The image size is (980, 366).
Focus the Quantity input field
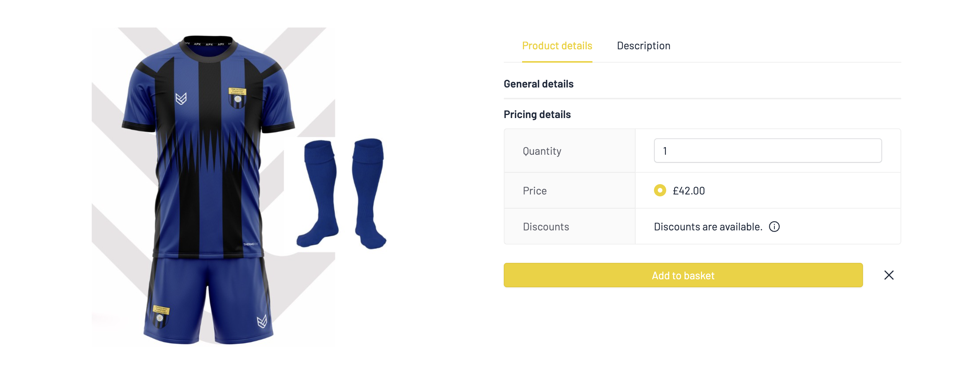tap(767, 151)
